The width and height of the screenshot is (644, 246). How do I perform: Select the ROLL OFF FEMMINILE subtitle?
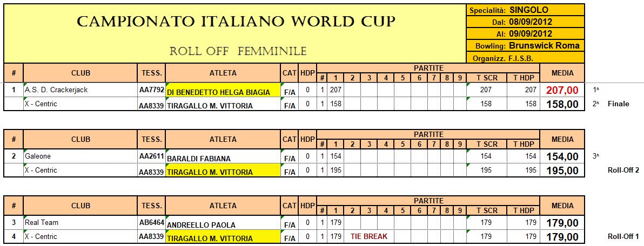pos(238,51)
